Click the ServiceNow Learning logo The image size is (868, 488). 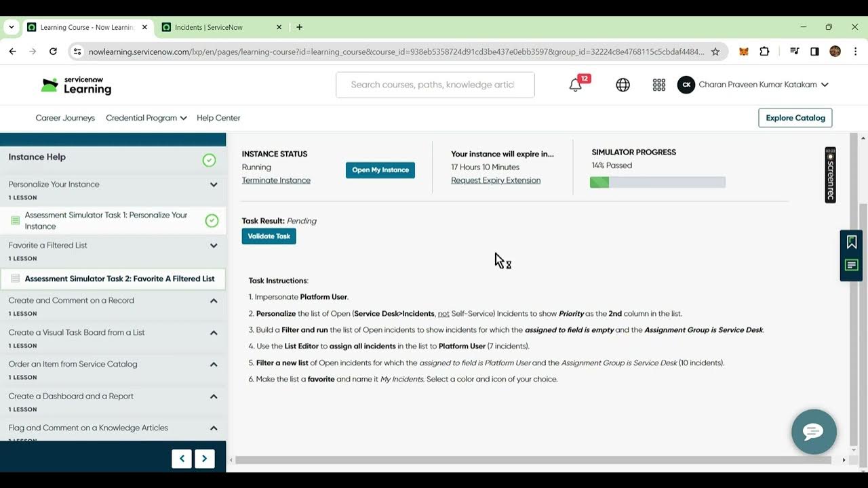pos(76,85)
